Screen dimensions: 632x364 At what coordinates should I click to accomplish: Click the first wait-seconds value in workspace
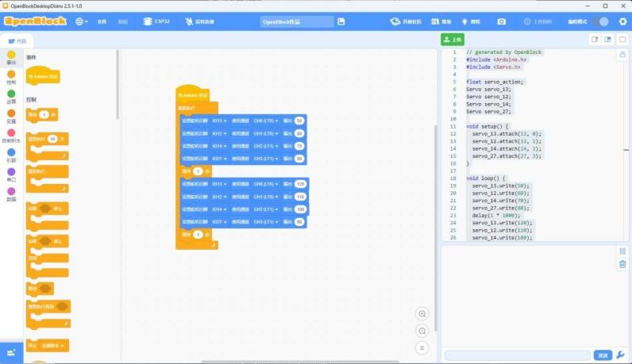198,171
